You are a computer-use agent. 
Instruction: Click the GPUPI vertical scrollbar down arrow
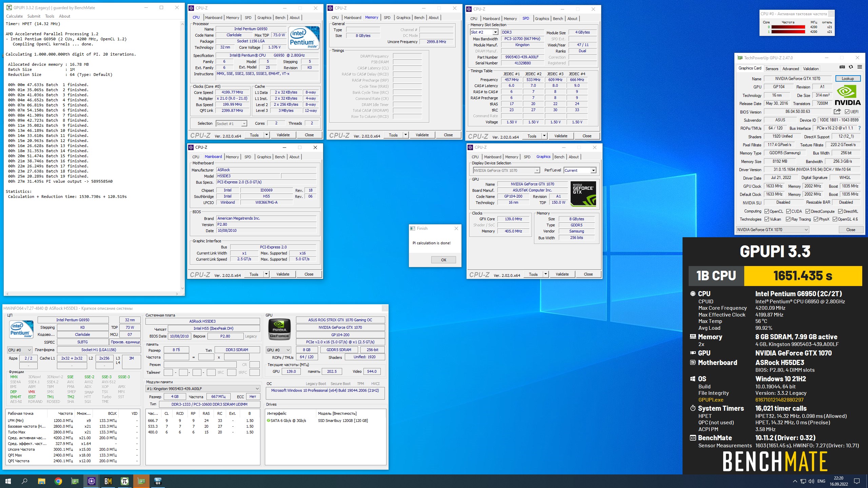point(182,288)
